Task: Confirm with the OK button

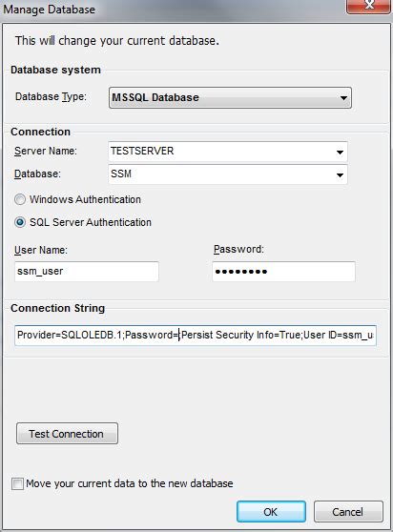Action: 271,512
